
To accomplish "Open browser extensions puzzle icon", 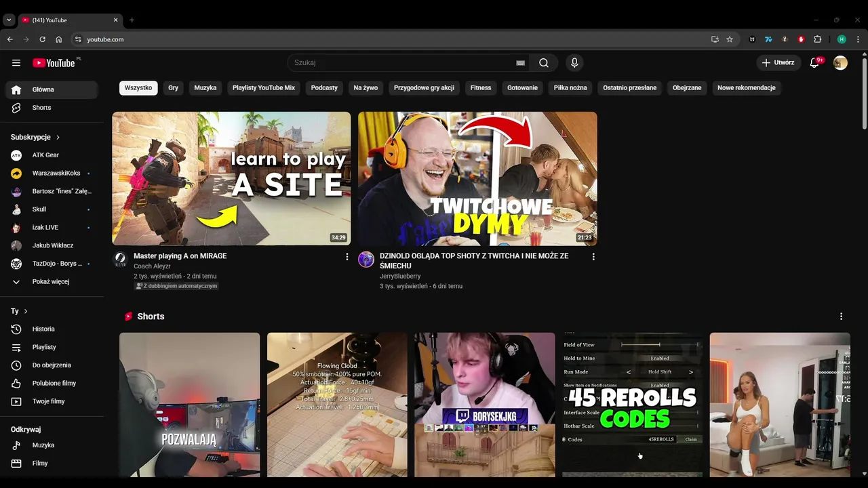I will (x=817, y=39).
